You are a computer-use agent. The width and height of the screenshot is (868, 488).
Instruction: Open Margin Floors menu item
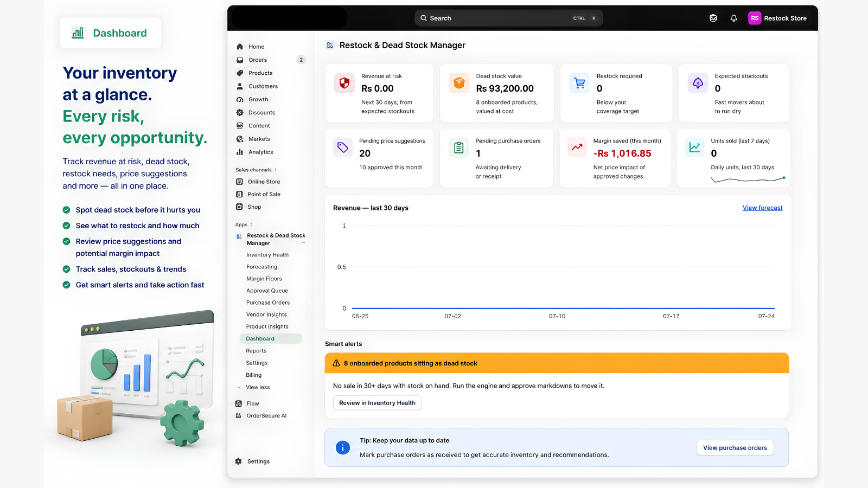(264, 279)
